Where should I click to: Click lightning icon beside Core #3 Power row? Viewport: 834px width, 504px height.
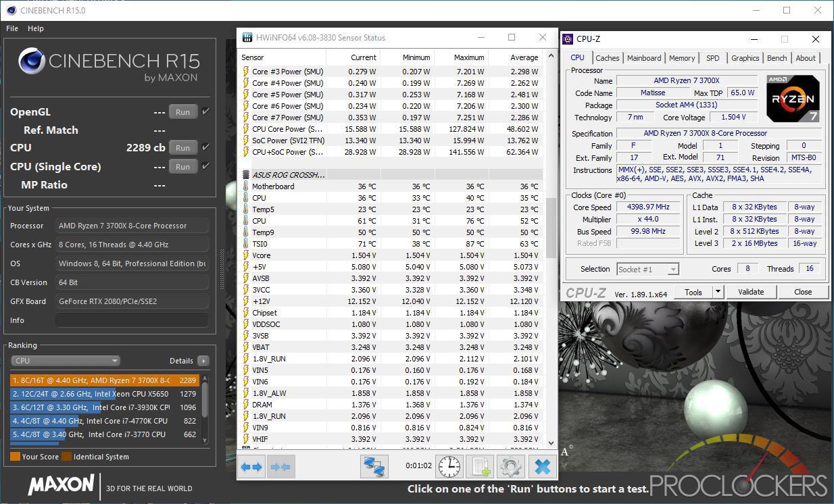click(246, 72)
